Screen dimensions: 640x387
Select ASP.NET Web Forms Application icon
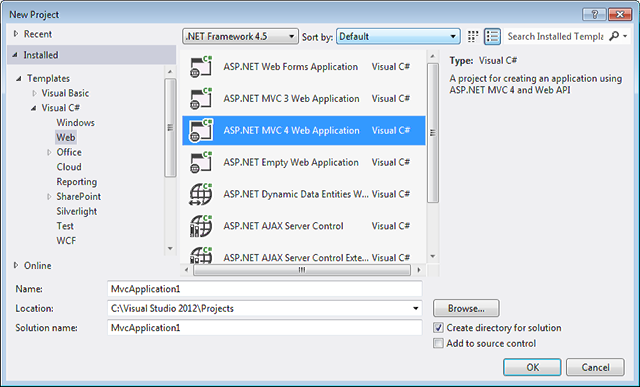point(201,67)
